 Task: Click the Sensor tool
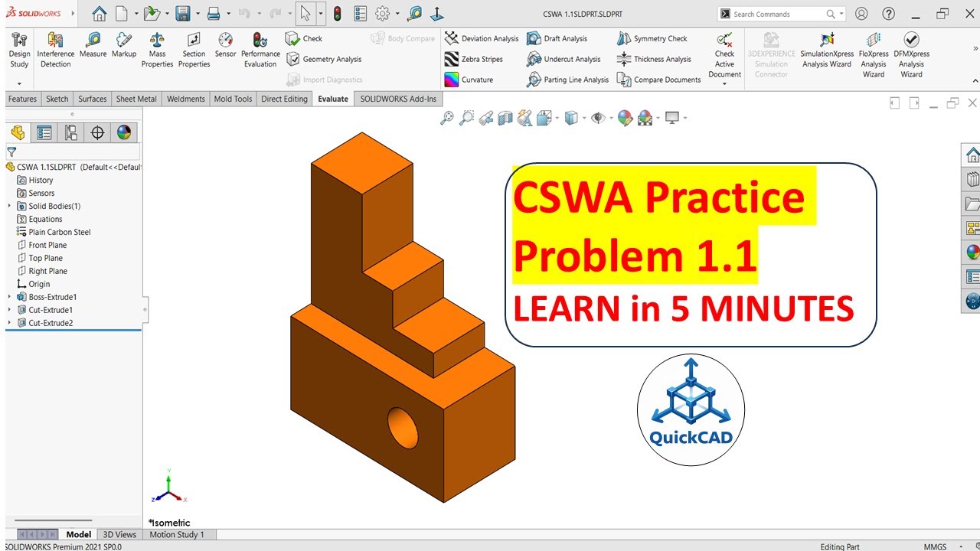click(225, 46)
